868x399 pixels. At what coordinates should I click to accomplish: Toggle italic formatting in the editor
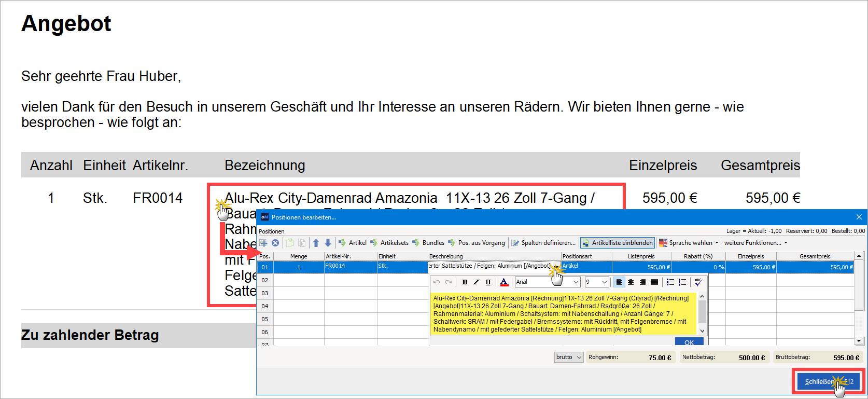(x=476, y=282)
